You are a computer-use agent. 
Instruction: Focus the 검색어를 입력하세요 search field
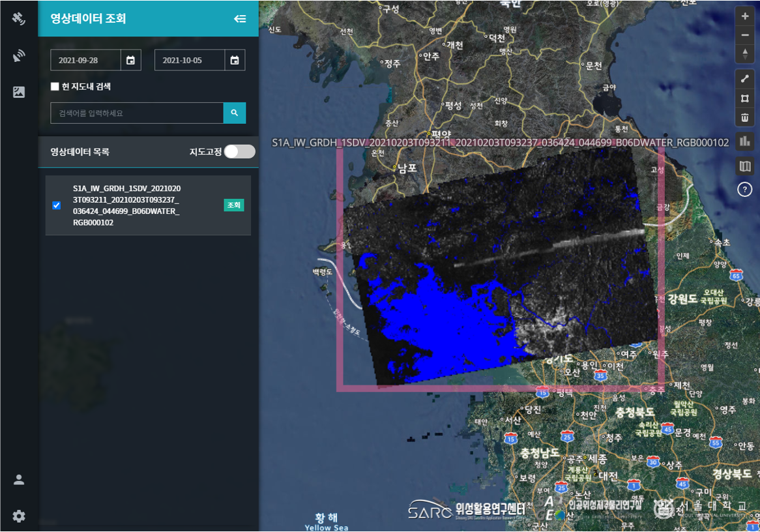click(137, 113)
